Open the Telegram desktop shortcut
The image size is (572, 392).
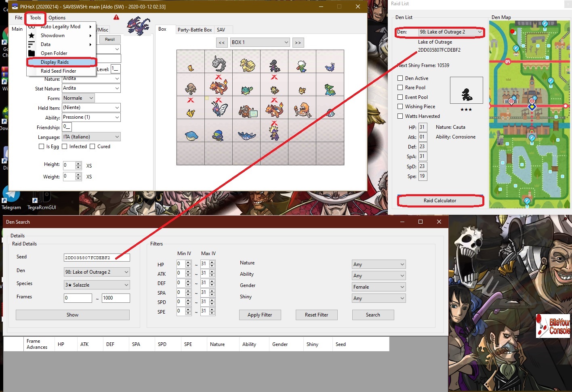coord(11,199)
